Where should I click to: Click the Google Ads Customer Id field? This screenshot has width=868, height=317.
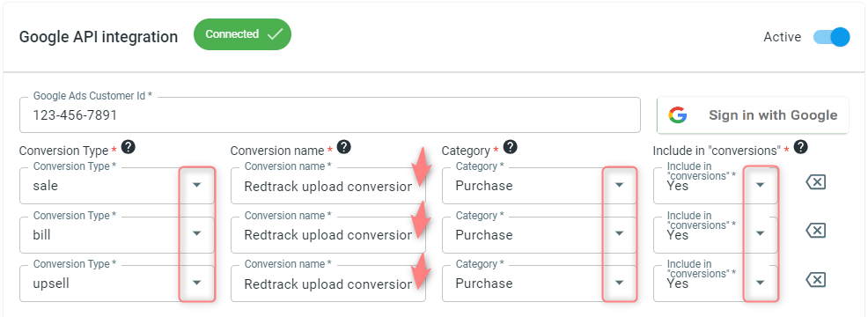[330, 115]
